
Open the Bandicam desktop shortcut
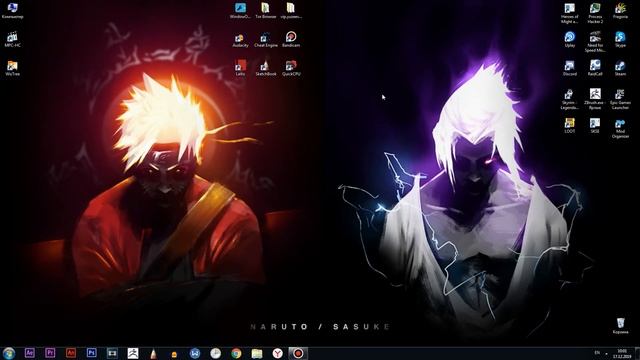click(x=291, y=40)
